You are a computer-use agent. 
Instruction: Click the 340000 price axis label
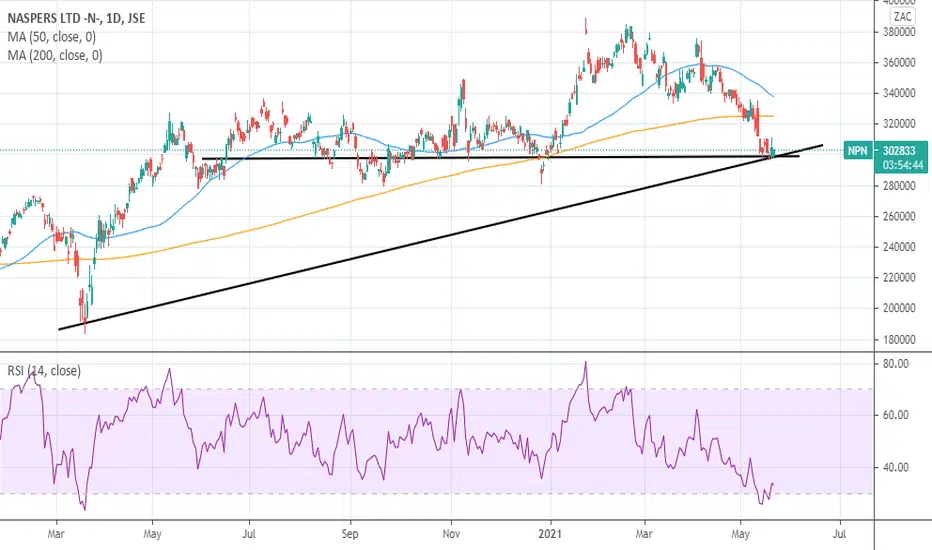(x=899, y=93)
